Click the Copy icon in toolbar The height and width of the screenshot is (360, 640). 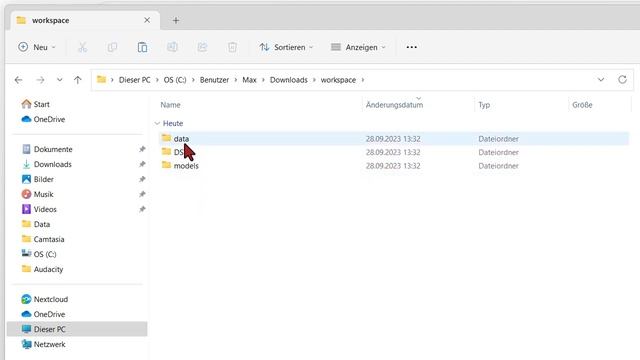coord(112,47)
